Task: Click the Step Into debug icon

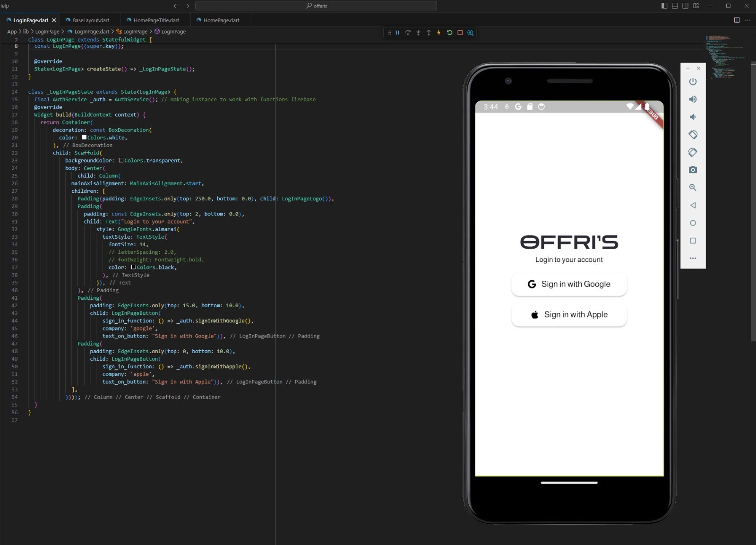Action: (418, 33)
